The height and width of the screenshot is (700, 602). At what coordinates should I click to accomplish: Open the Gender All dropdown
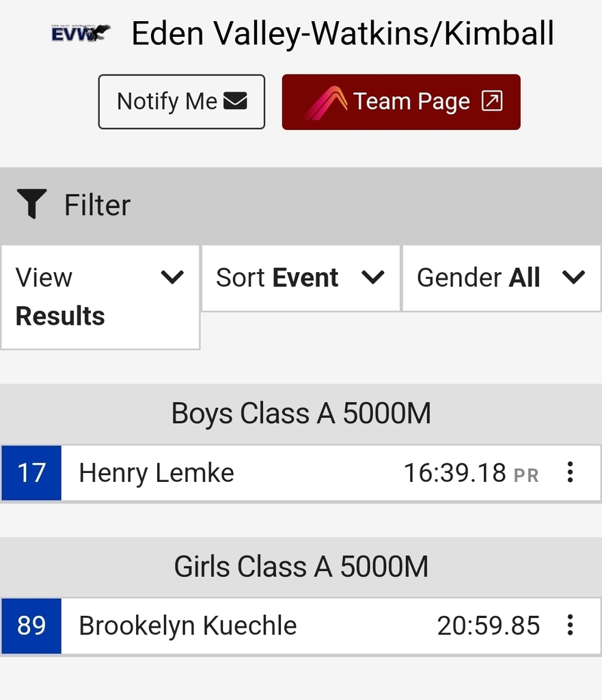[502, 278]
